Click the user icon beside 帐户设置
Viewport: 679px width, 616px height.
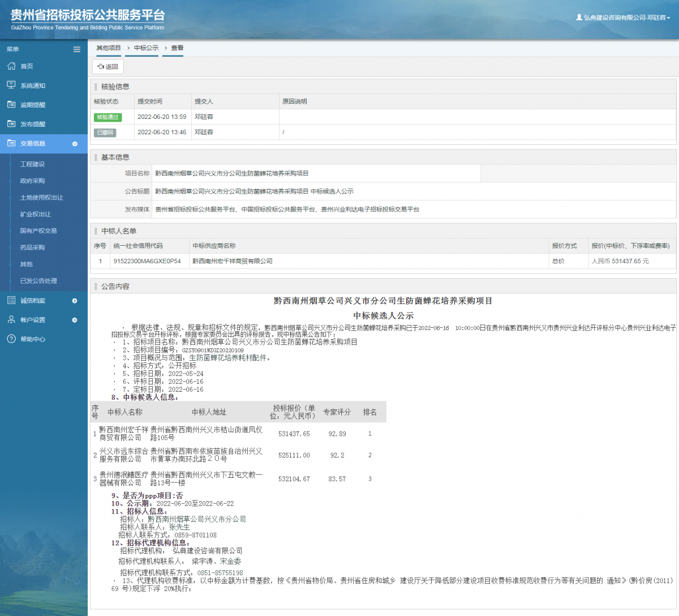coord(11,319)
